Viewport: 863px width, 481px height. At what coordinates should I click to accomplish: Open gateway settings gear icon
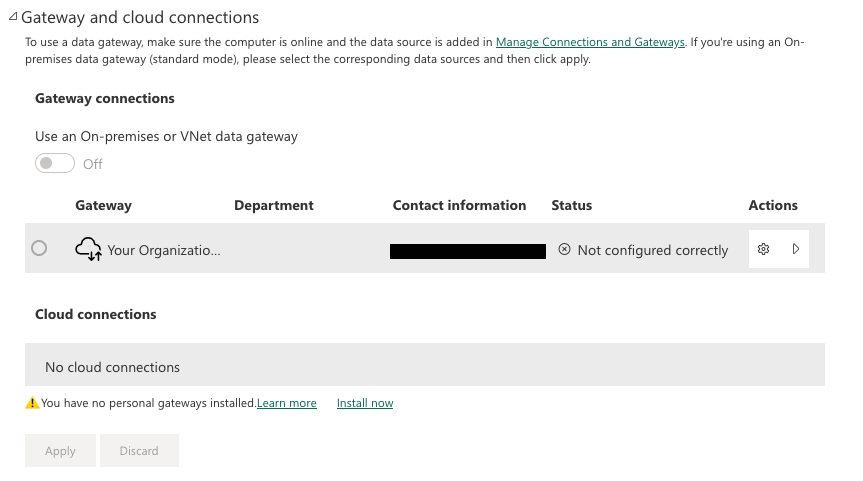click(x=764, y=249)
